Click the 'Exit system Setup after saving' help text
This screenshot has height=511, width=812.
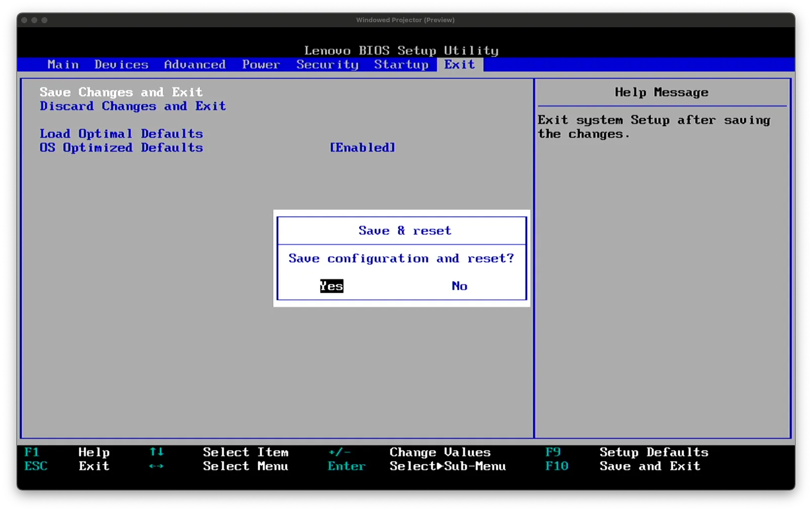pos(654,127)
